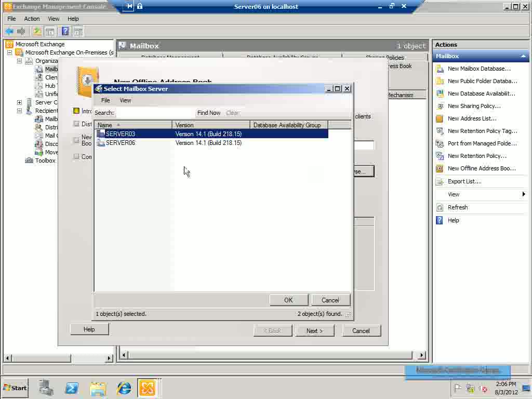The height and width of the screenshot is (399, 532).
Task: Click New Retention Policy Tag icon
Action: [x=440, y=131]
